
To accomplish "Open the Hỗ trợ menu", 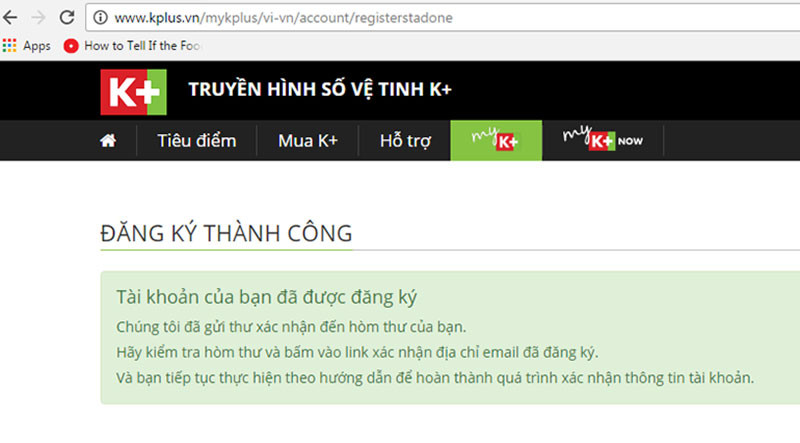I will pos(405,140).
